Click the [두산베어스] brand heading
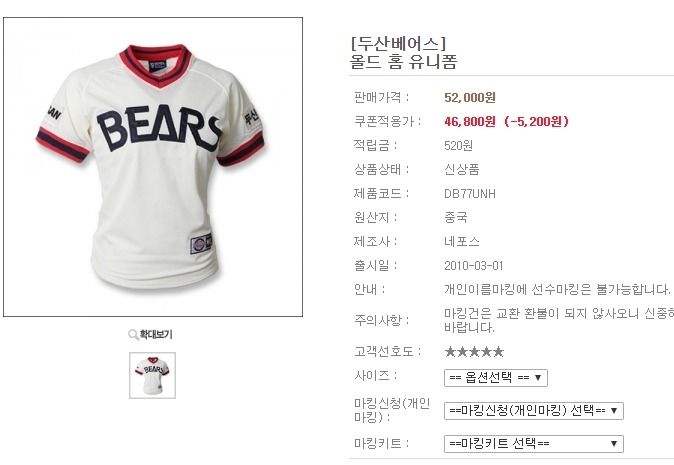This screenshot has width=674, height=465. point(398,43)
